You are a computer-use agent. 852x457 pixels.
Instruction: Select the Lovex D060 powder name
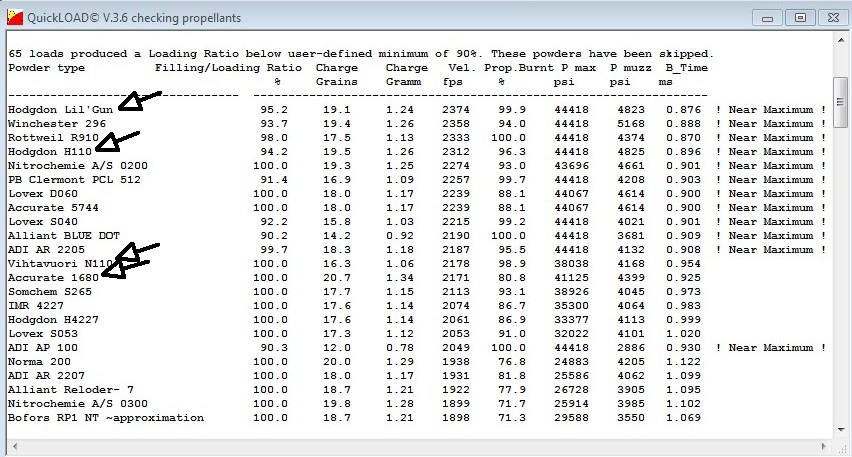click(43, 194)
